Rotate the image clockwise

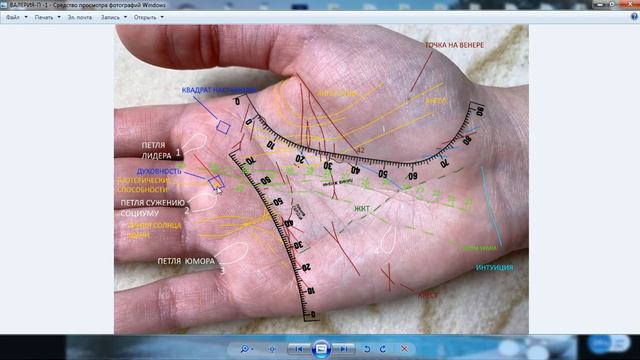382,349
